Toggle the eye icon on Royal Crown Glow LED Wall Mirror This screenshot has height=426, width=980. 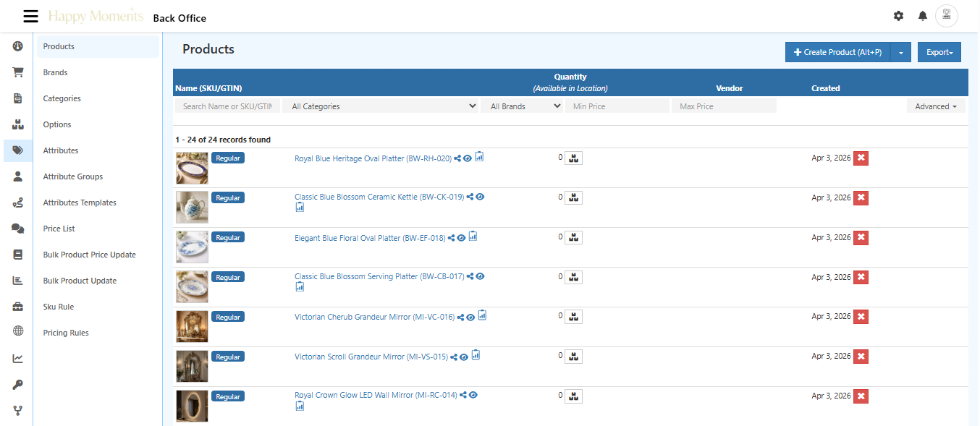473,395
